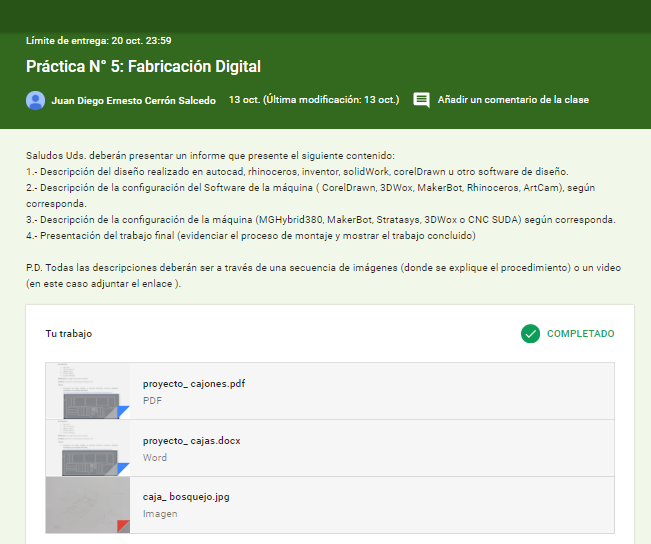Click the caja_ bosquejo.jpg file name
Screen dimensions: 651x544
(x=186, y=497)
